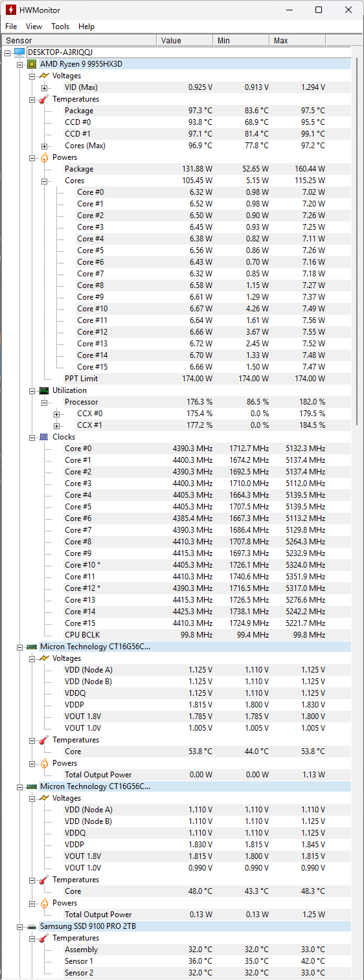Click the Utilization graph icon
364x980 pixels.
pos(44,390)
